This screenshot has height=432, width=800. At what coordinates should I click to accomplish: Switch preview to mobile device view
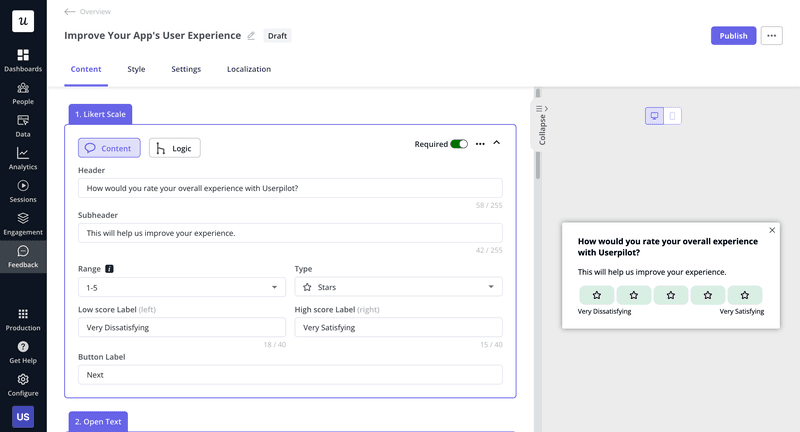point(673,116)
